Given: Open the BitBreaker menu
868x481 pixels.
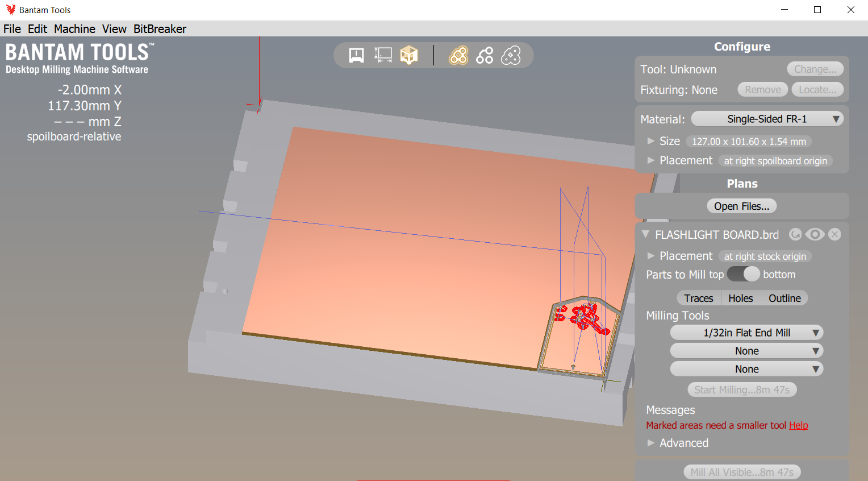Looking at the screenshot, I should point(159,28).
